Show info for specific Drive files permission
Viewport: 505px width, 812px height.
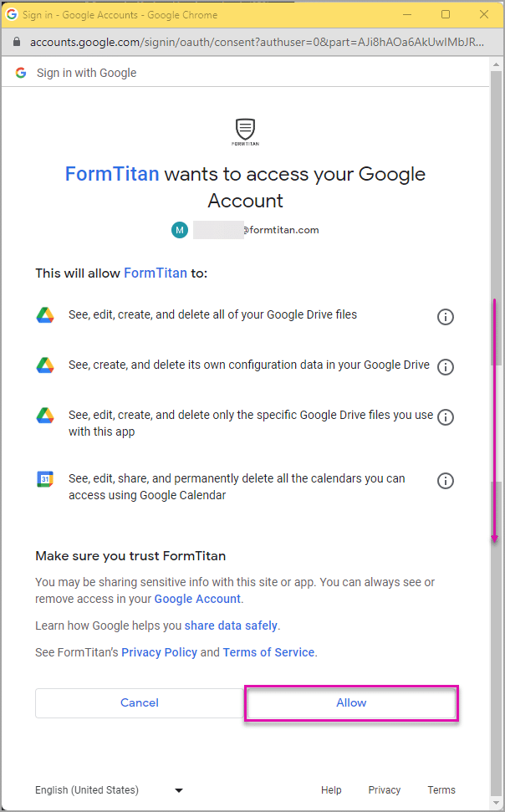coord(446,417)
